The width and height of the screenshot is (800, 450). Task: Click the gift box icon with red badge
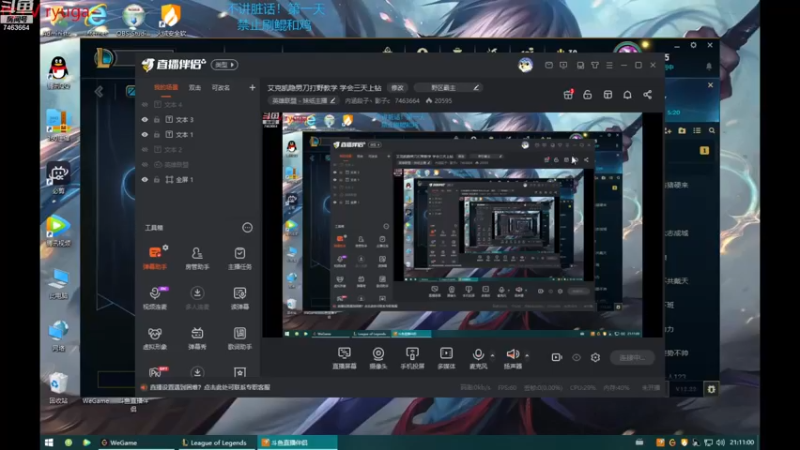coord(568,94)
